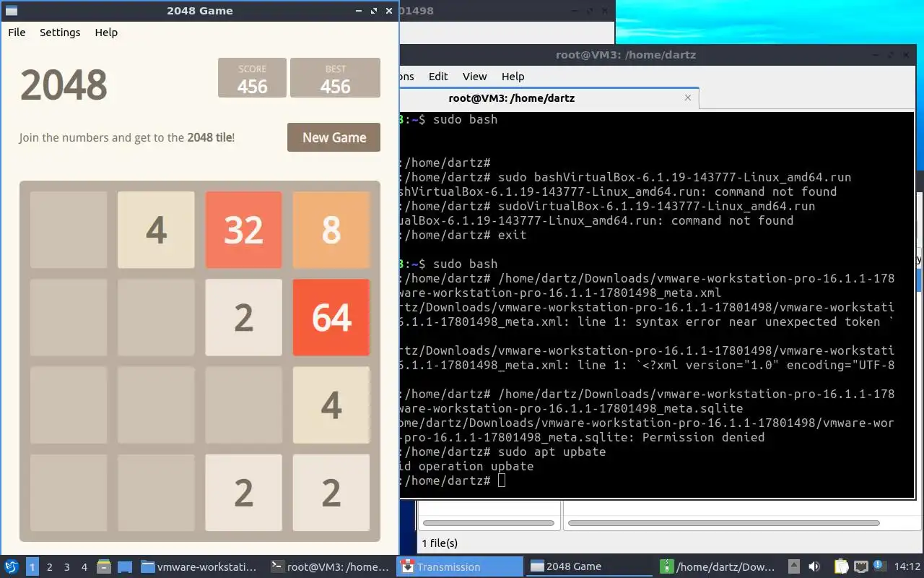Click the 2048 Game window menu icon

[11, 11]
